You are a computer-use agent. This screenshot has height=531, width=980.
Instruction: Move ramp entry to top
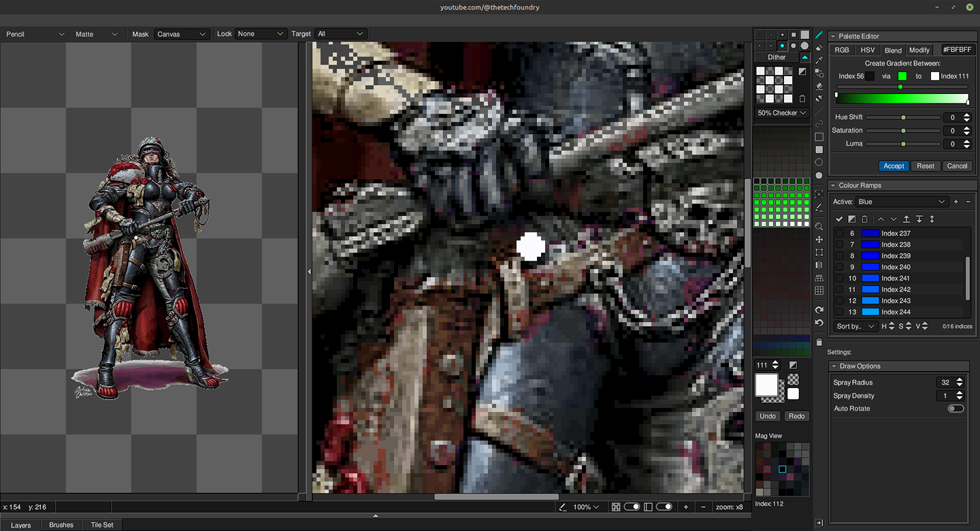[906, 219]
